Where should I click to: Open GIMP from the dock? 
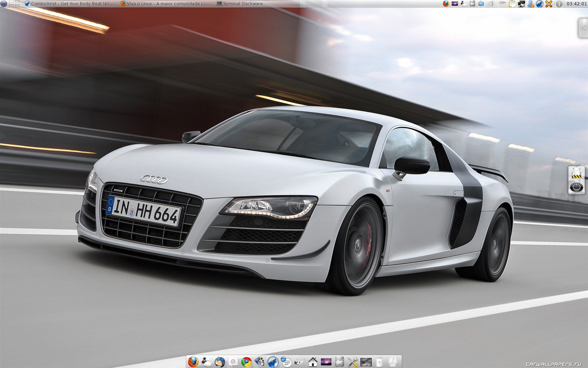click(x=299, y=362)
